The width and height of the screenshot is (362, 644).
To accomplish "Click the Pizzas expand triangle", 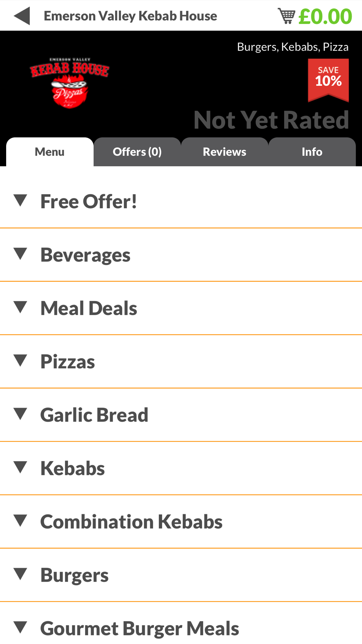I will click(x=20, y=360).
